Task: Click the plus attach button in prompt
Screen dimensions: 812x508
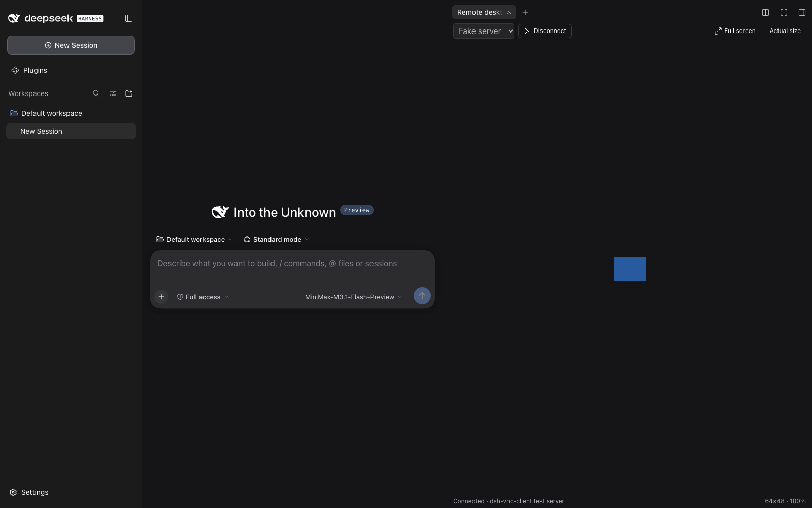Action: [x=161, y=297]
